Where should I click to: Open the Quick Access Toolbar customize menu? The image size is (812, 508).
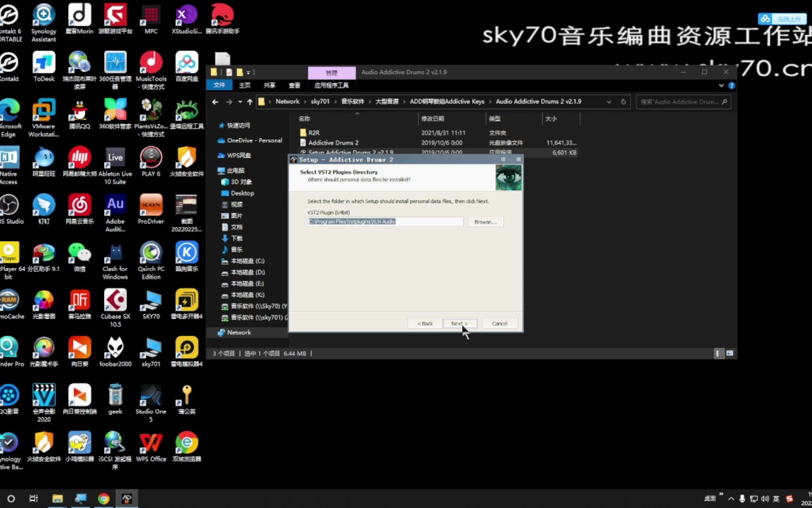(x=248, y=72)
